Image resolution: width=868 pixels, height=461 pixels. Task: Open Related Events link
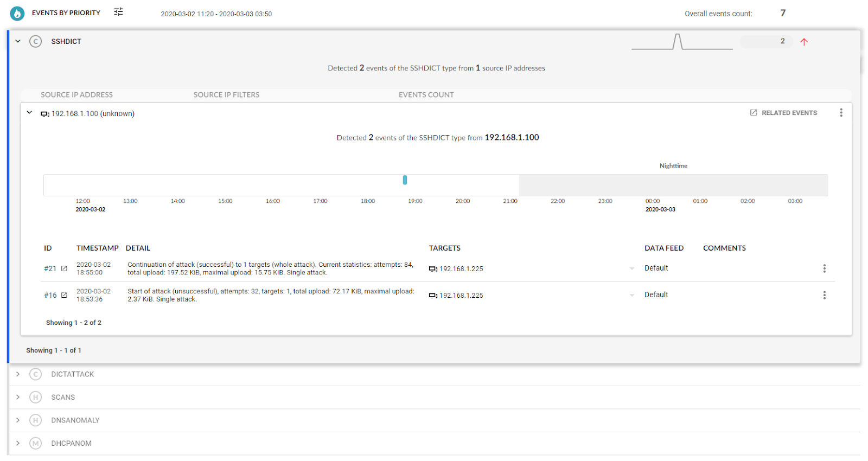click(x=783, y=113)
